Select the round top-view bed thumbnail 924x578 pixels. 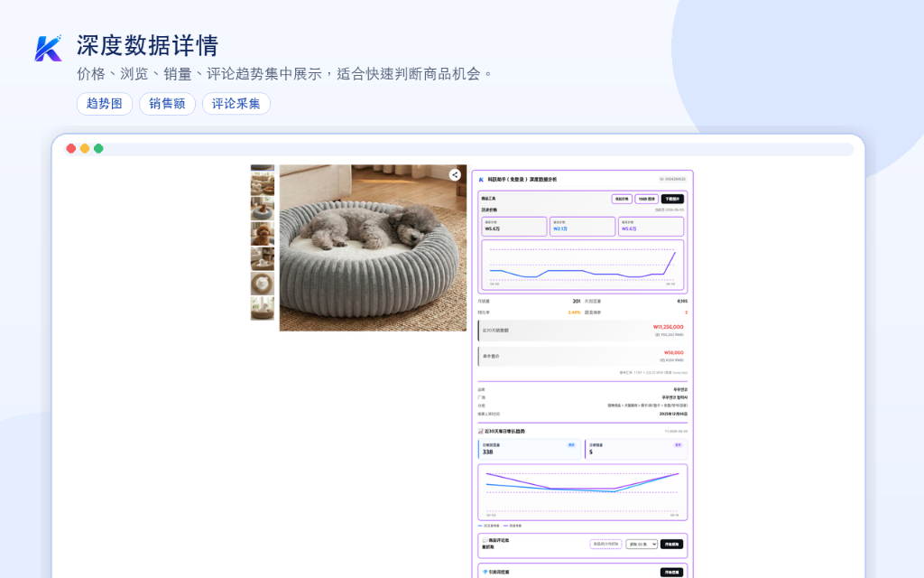263,284
